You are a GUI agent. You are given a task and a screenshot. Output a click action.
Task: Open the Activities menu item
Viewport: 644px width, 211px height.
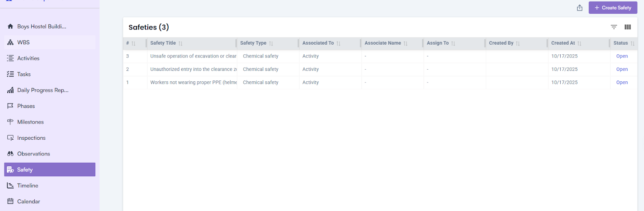coord(28,58)
